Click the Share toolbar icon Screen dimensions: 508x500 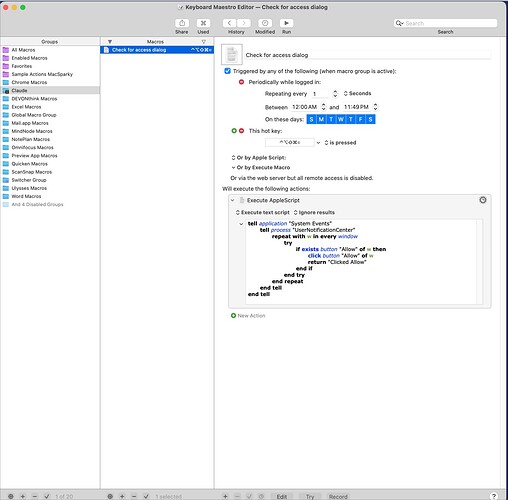click(x=182, y=23)
